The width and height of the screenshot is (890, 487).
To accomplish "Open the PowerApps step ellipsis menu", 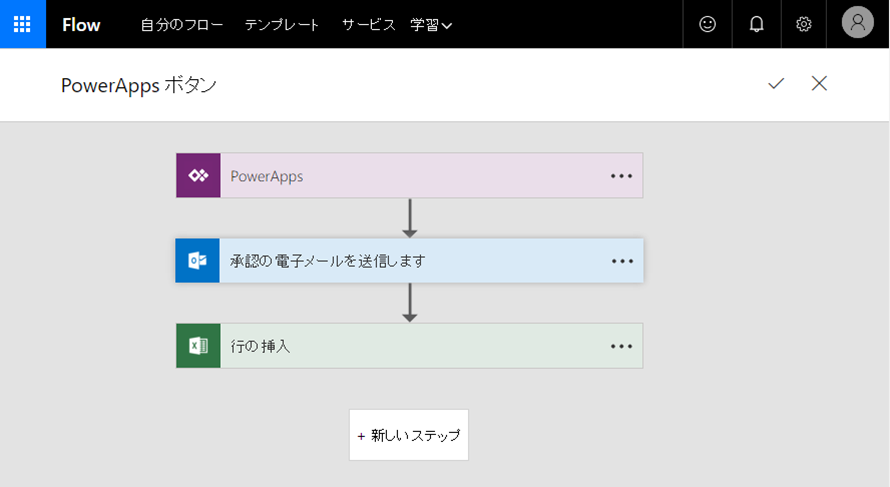I will 622,176.
